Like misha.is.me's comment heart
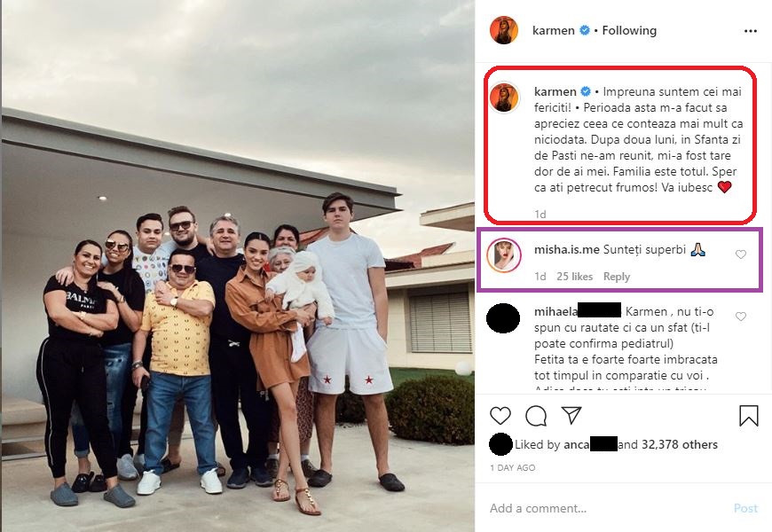This screenshot has height=532, width=772. pyautogui.click(x=741, y=255)
